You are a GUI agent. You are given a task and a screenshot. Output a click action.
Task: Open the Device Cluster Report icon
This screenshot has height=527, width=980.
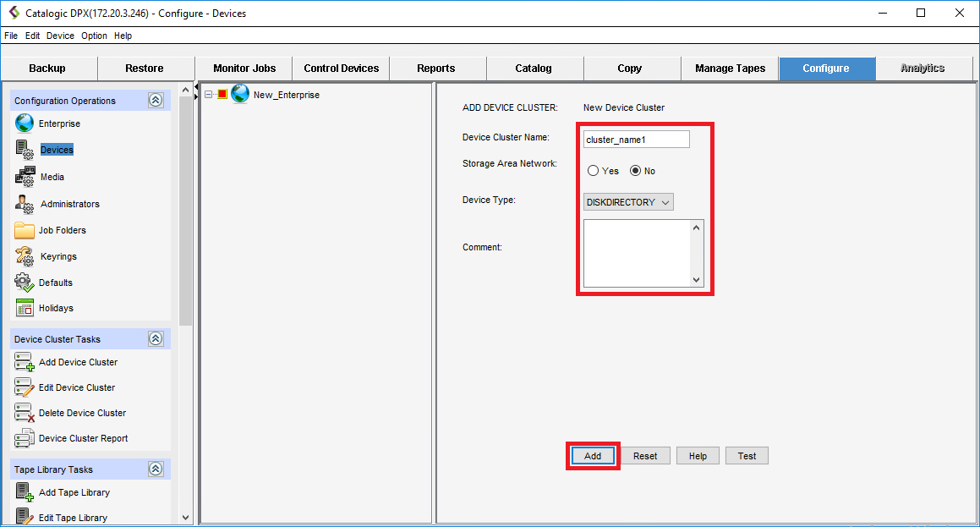(25, 438)
